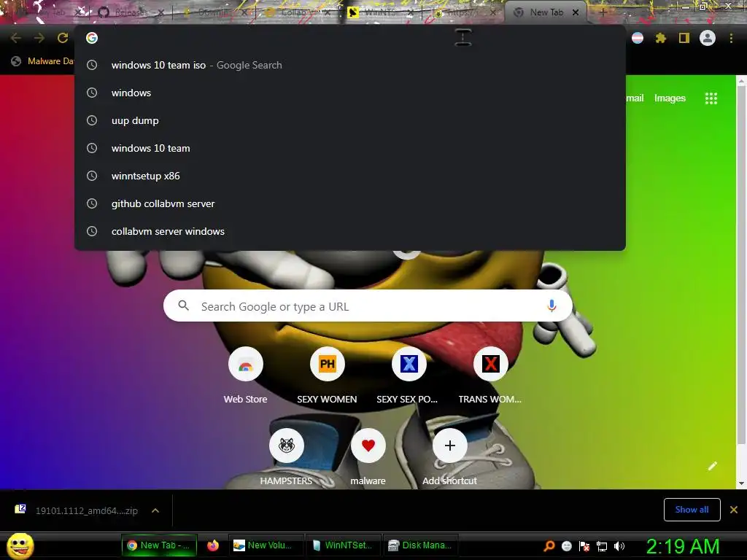The height and width of the screenshot is (560, 747).
Task: Open the Extensions puzzle-piece menu
Action: click(x=660, y=38)
